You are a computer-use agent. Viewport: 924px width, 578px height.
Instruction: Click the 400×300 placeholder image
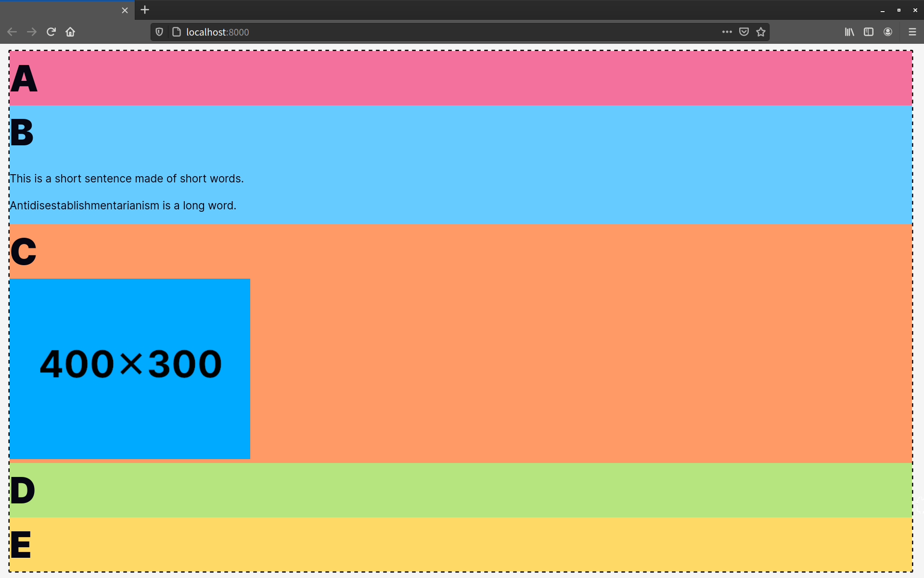pos(130,369)
